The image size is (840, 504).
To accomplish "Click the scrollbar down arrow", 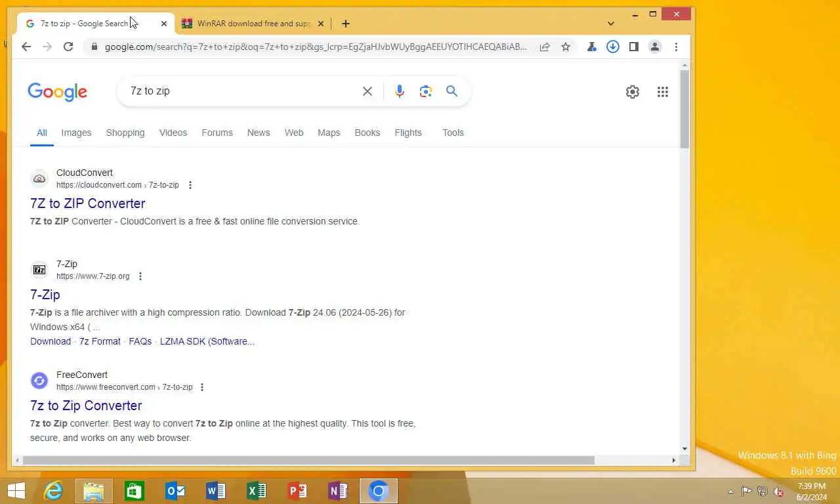I will (x=684, y=449).
